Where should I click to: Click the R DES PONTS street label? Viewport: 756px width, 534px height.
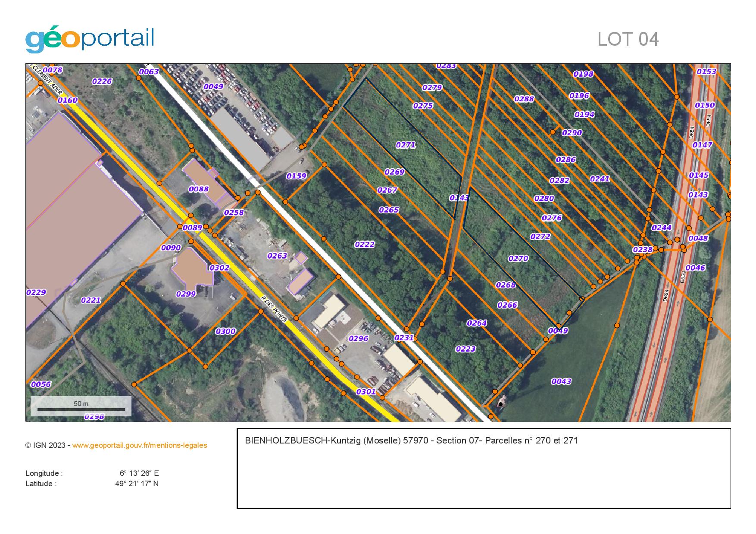(x=274, y=309)
